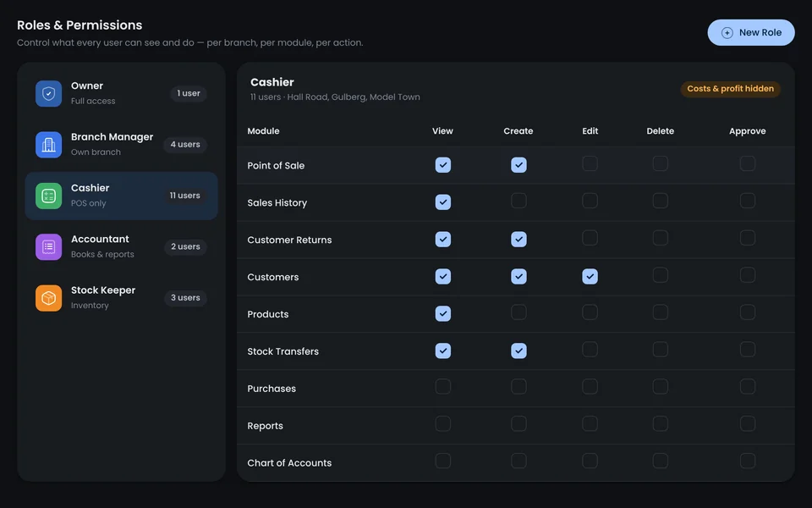This screenshot has width=812, height=508.
Task: Click the orange Stock Keeper box icon
Action: coord(49,298)
